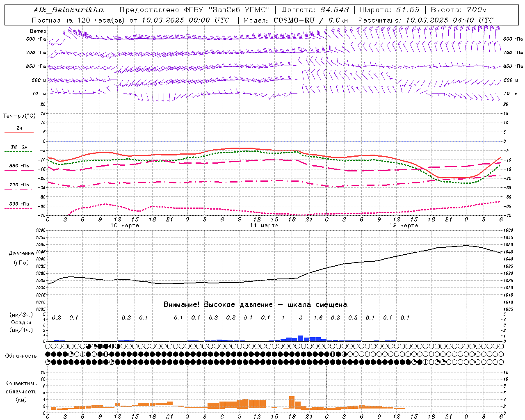Select the provider text ФГБУ "ЗапСиб УГМС"
This screenshot has height=420, width=525.
[x=228, y=10]
